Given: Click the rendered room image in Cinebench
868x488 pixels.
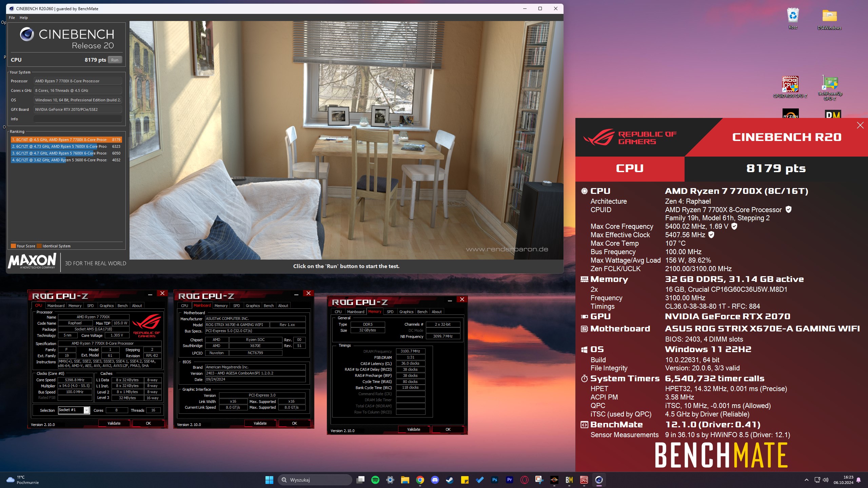Looking at the screenshot, I should (x=346, y=140).
